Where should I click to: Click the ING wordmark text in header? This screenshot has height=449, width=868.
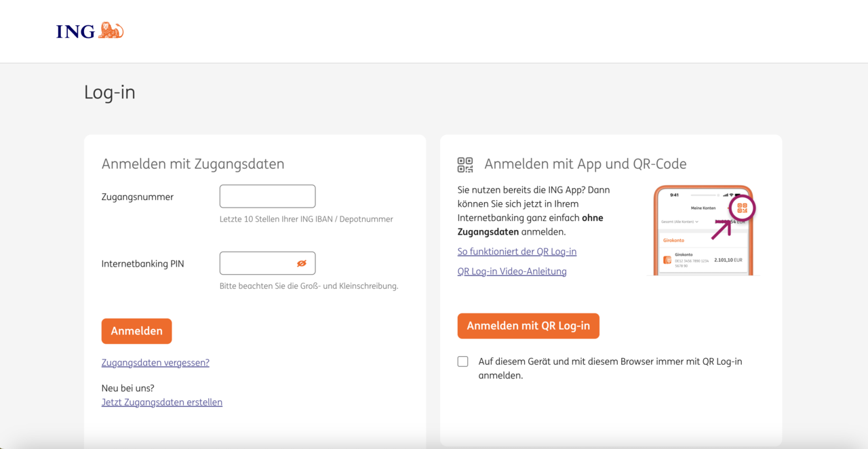coord(75,31)
